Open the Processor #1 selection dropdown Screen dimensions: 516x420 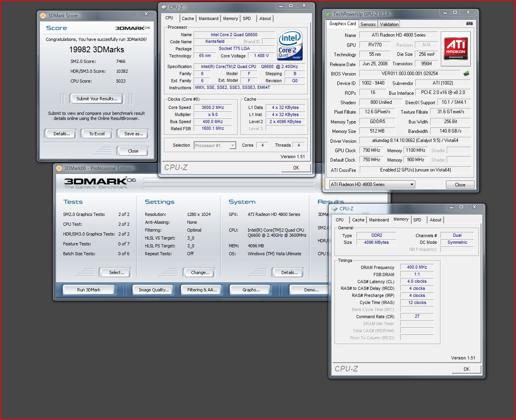click(215, 146)
